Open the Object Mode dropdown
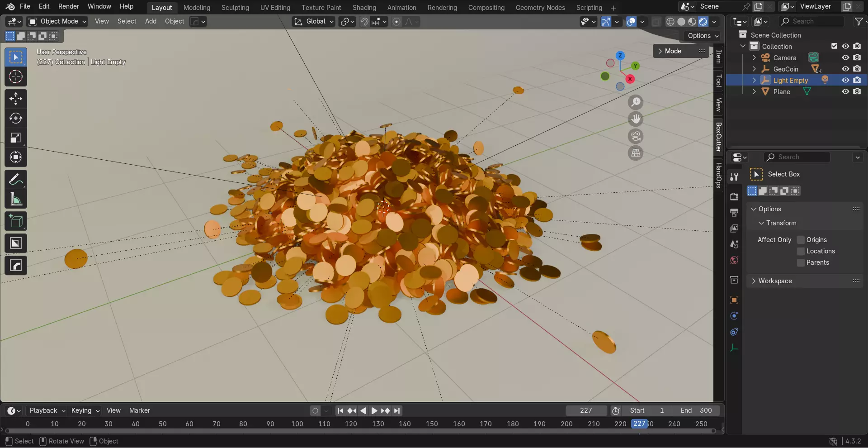Image resolution: width=868 pixels, height=448 pixels. [57, 21]
